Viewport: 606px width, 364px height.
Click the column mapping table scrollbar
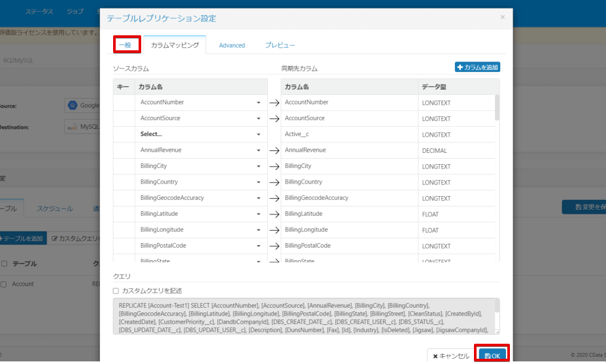click(497, 107)
